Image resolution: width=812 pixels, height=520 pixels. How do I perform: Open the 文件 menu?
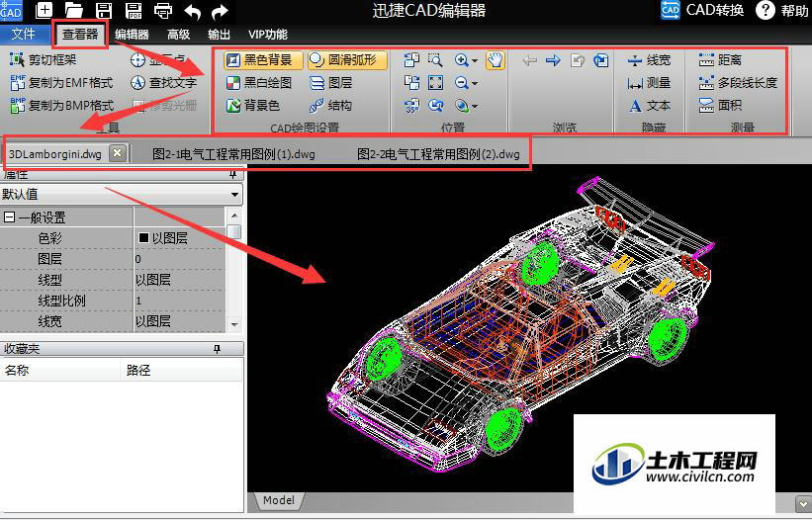[24, 35]
